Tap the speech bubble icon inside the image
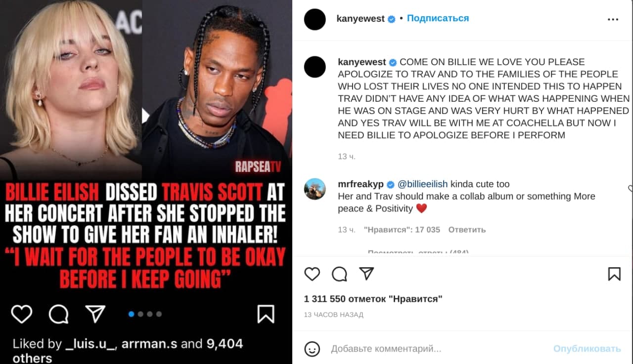The image size is (633, 364). [58, 314]
